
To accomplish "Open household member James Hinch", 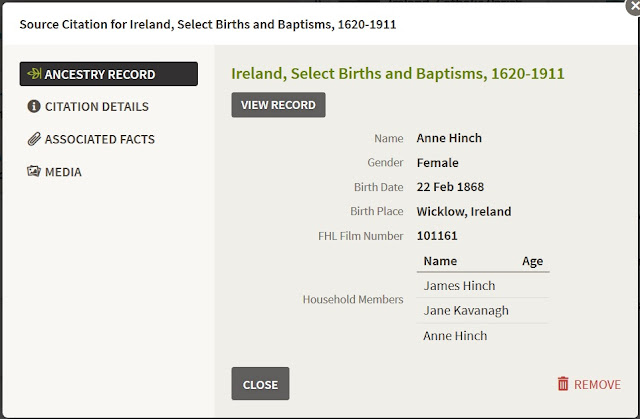I will (459, 286).
